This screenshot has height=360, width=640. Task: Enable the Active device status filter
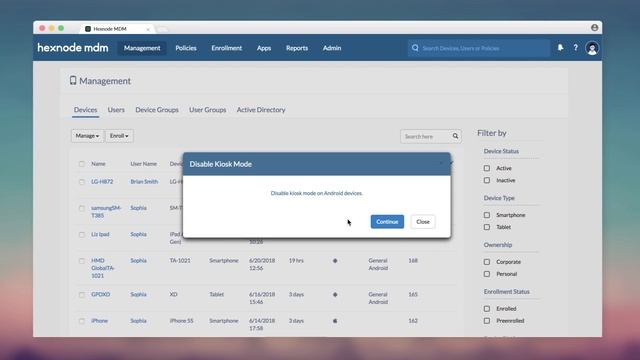(487, 168)
